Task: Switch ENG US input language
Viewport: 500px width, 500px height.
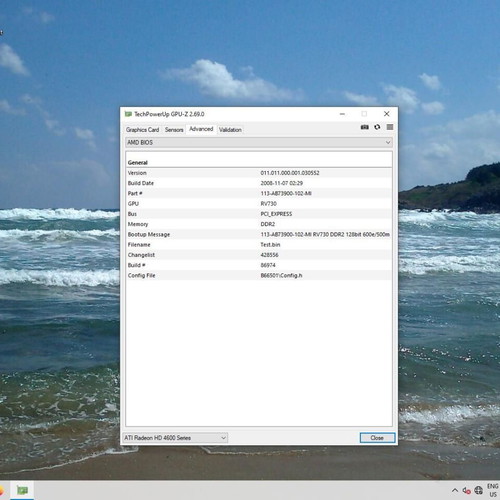Action: [x=492, y=490]
